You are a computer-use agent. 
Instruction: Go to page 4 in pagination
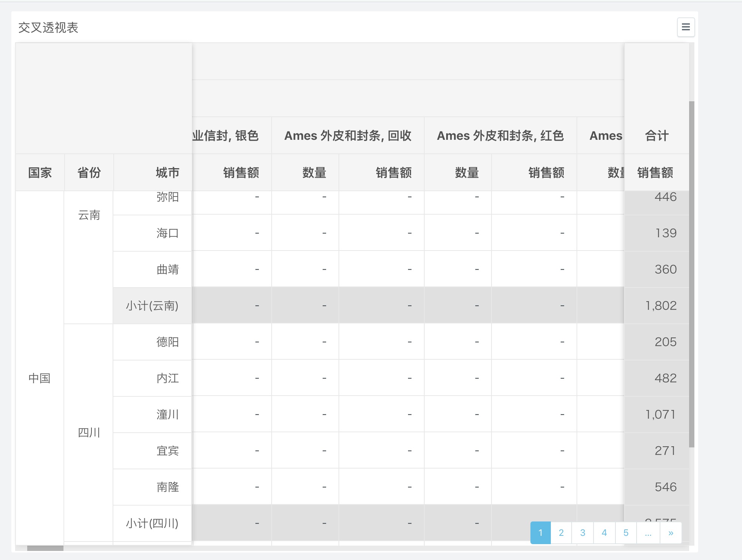tap(604, 533)
